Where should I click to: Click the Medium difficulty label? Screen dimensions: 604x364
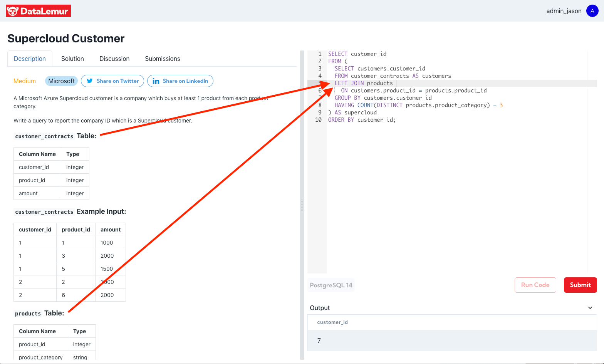click(x=25, y=81)
